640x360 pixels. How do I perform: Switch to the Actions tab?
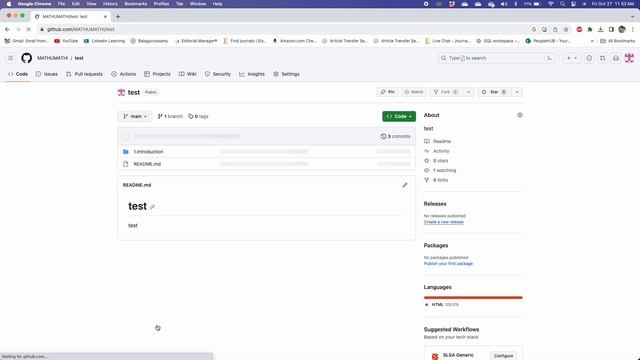tap(123, 74)
